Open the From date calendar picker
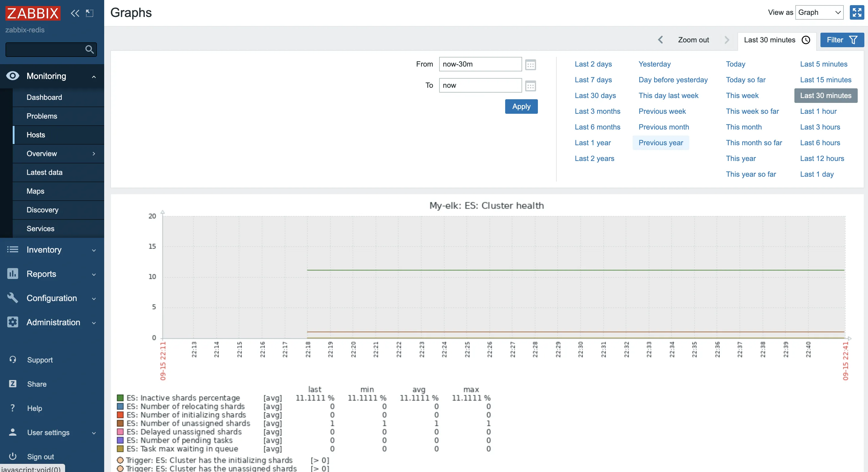This screenshot has width=868, height=472. pyautogui.click(x=530, y=64)
